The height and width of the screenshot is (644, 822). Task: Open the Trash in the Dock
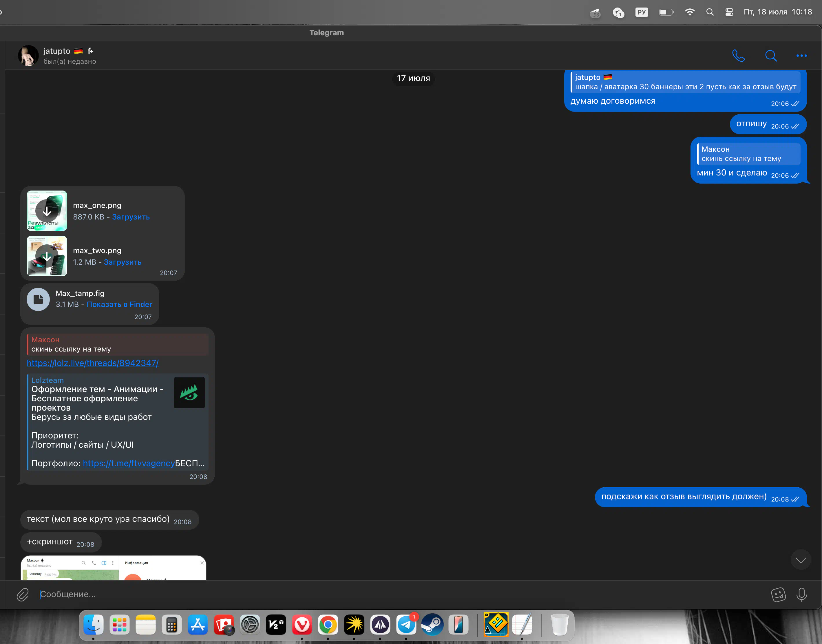click(559, 625)
